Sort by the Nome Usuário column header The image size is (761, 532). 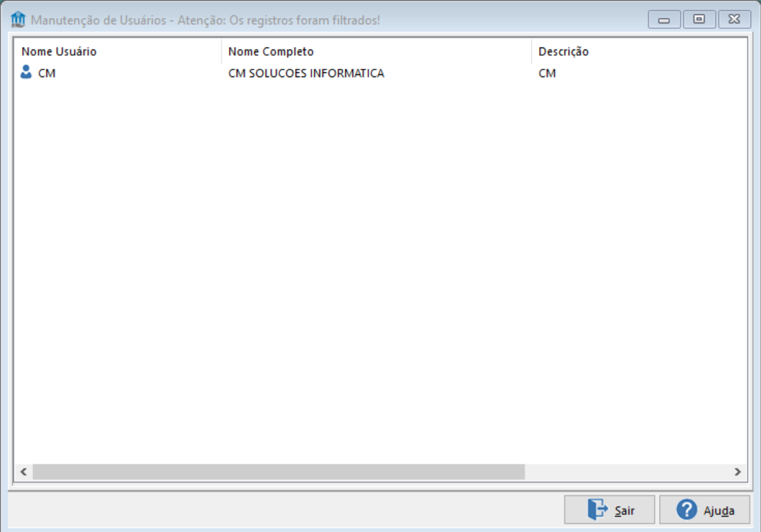point(118,52)
